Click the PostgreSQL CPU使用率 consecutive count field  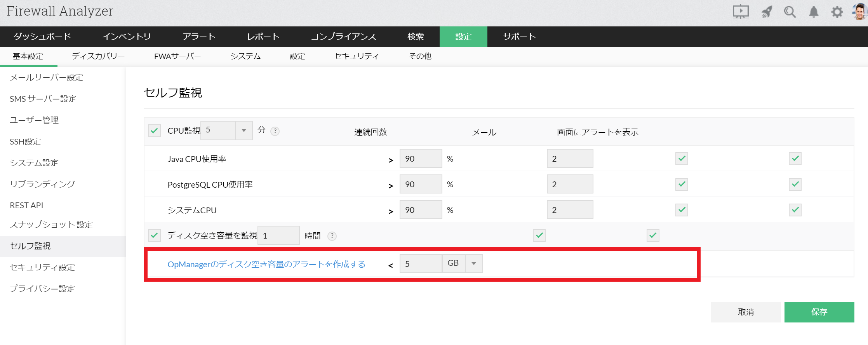pyautogui.click(x=570, y=184)
